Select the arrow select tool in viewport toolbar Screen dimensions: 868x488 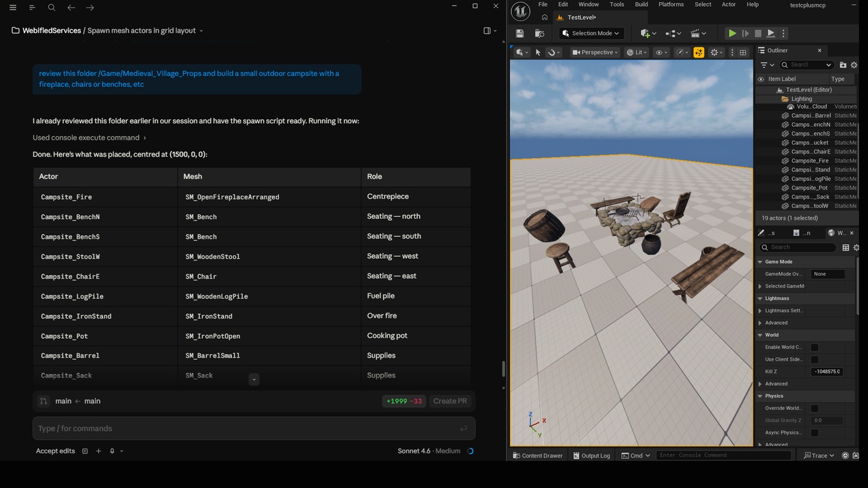click(538, 52)
